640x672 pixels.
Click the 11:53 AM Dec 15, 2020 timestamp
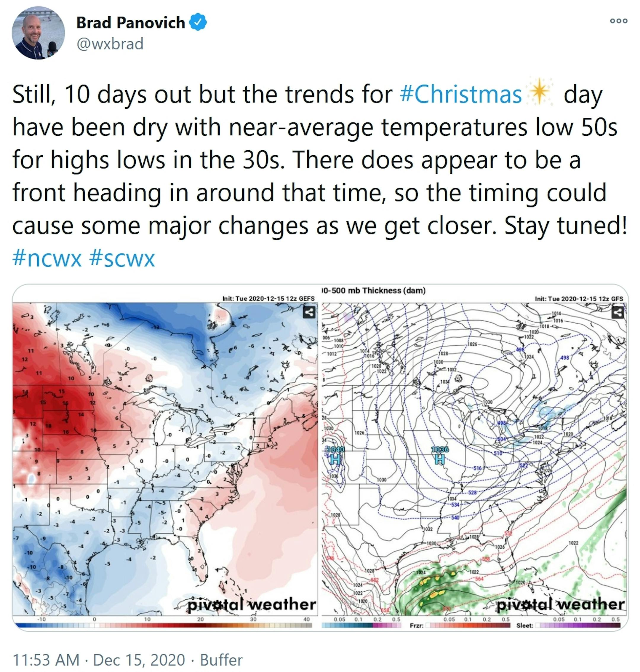coord(99,659)
